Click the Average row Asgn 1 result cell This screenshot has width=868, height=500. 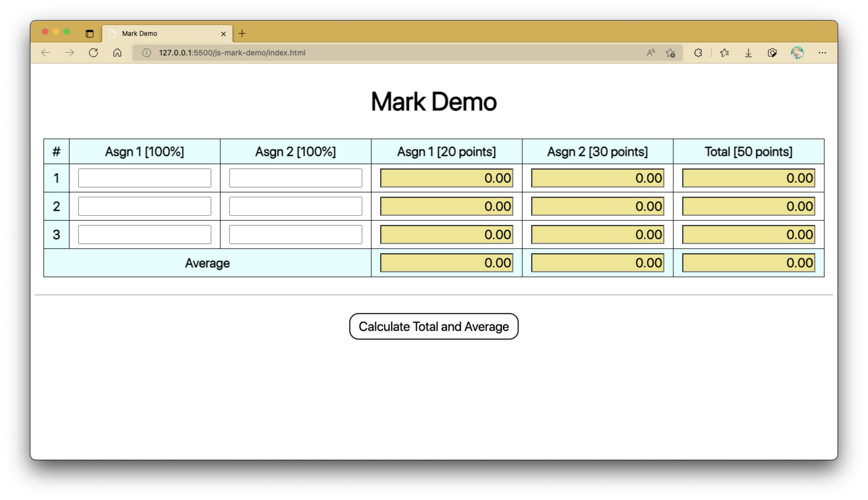446,262
